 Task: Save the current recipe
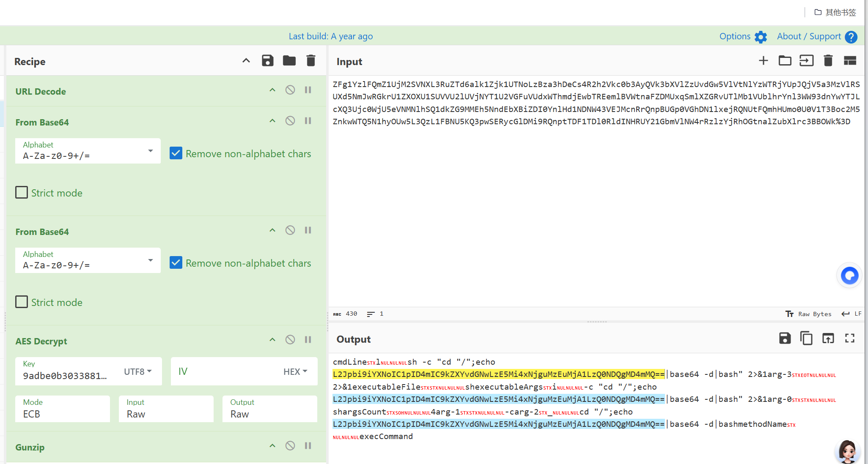click(x=267, y=61)
